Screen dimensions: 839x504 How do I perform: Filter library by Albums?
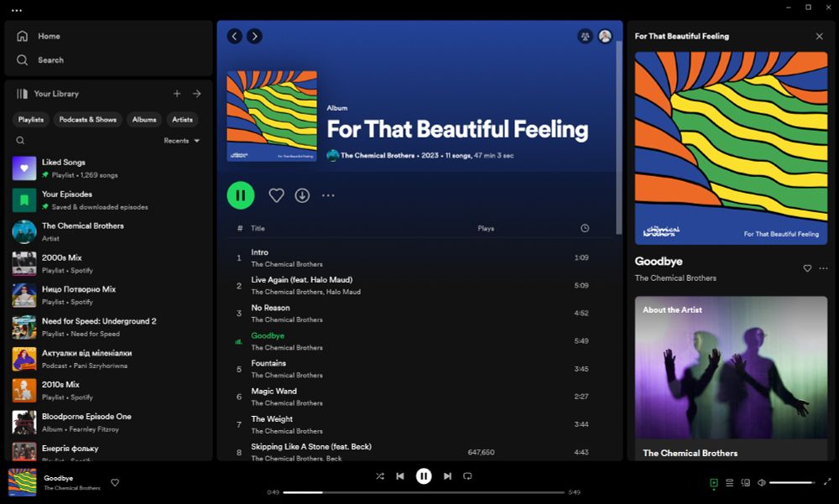tap(144, 120)
